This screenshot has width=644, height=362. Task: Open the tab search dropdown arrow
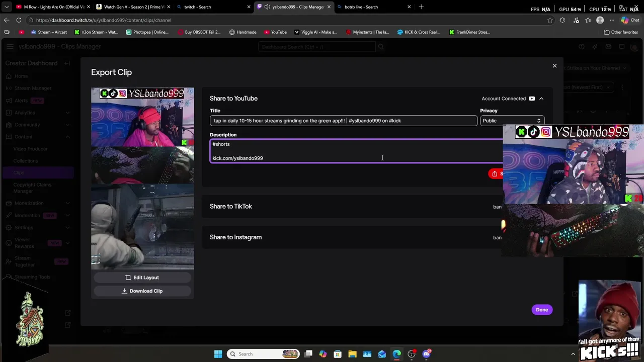click(x=7, y=7)
